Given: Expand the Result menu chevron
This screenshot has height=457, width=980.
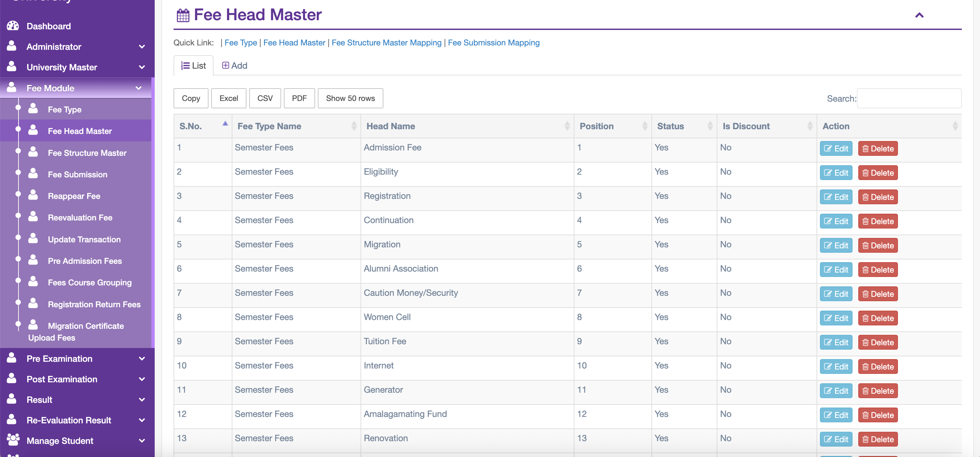Looking at the screenshot, I should [142, 399].
